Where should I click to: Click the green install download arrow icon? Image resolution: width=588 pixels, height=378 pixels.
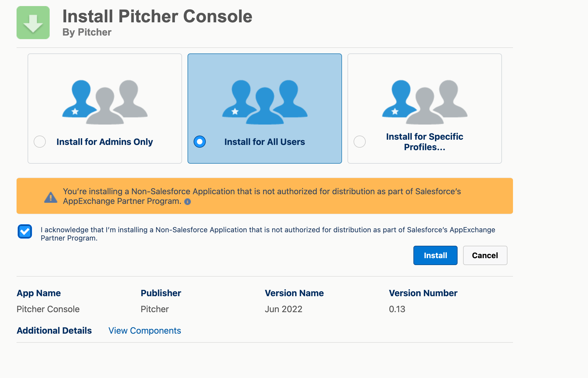[33, 23]
